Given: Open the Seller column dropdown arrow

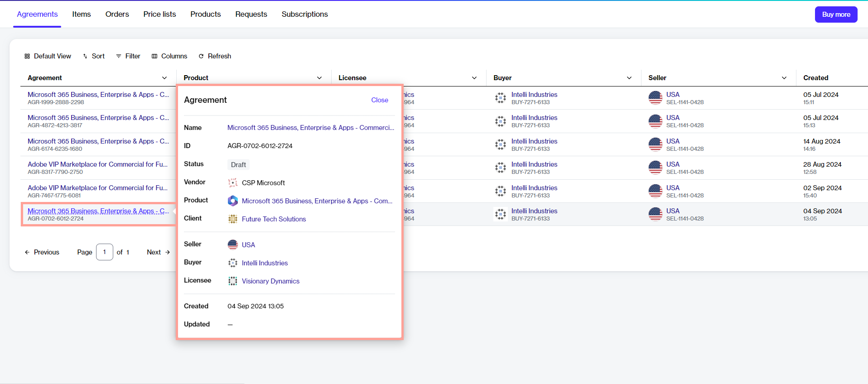Looking at the screenshot, I should click(x=784, y=78).
